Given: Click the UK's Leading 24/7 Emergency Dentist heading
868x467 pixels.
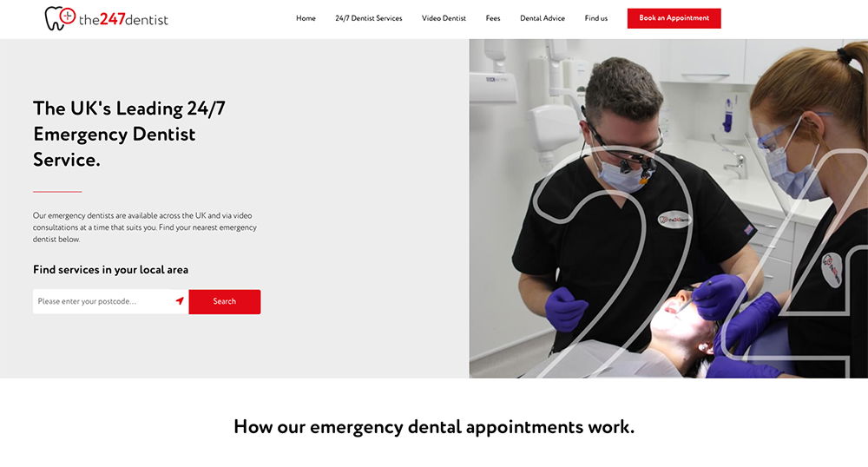Looking at the screenshot, I should pyautogui.click(x=129, y=134).
